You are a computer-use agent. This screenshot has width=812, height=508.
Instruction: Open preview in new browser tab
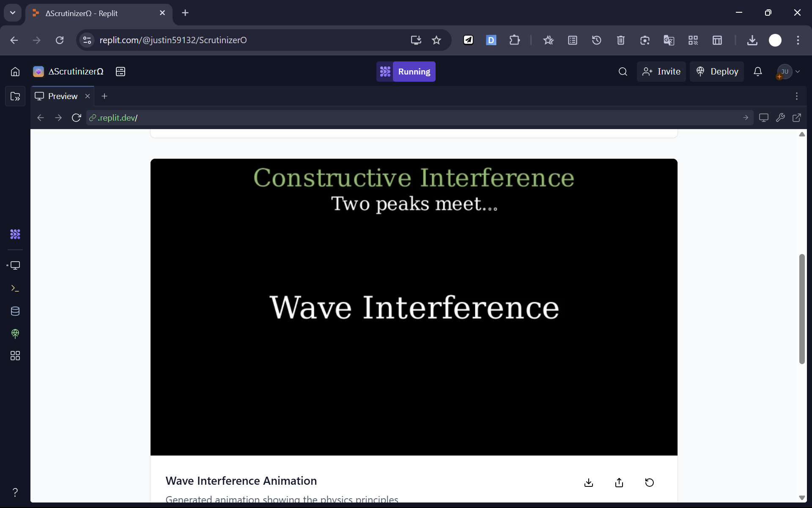[796, 118]
